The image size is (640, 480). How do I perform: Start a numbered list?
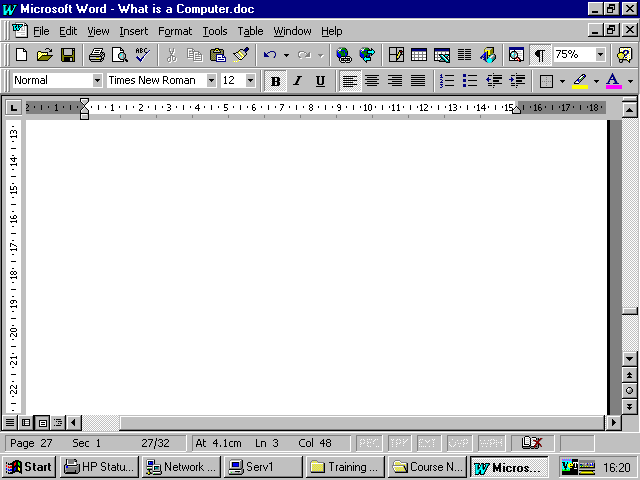point(446,80)
